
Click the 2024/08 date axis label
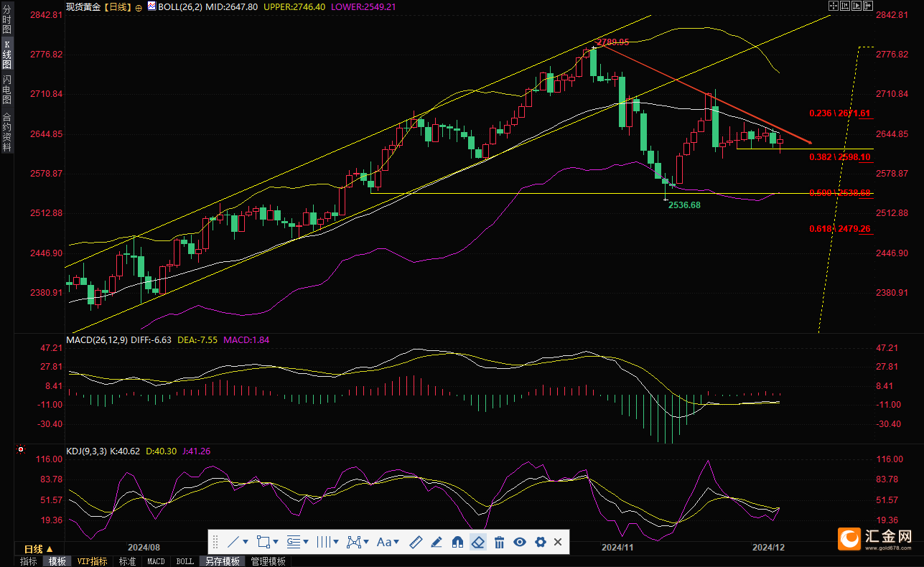pyautogui.click(x=144, y=547)
